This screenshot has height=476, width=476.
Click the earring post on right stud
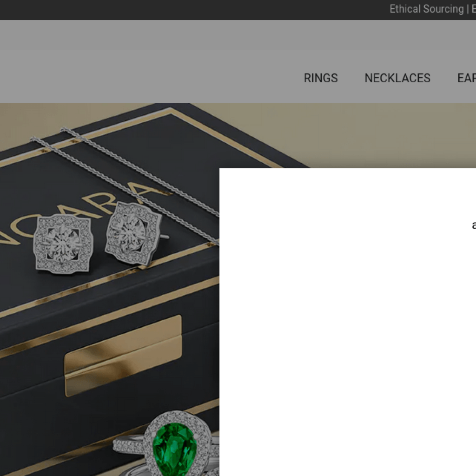[164, 237]
